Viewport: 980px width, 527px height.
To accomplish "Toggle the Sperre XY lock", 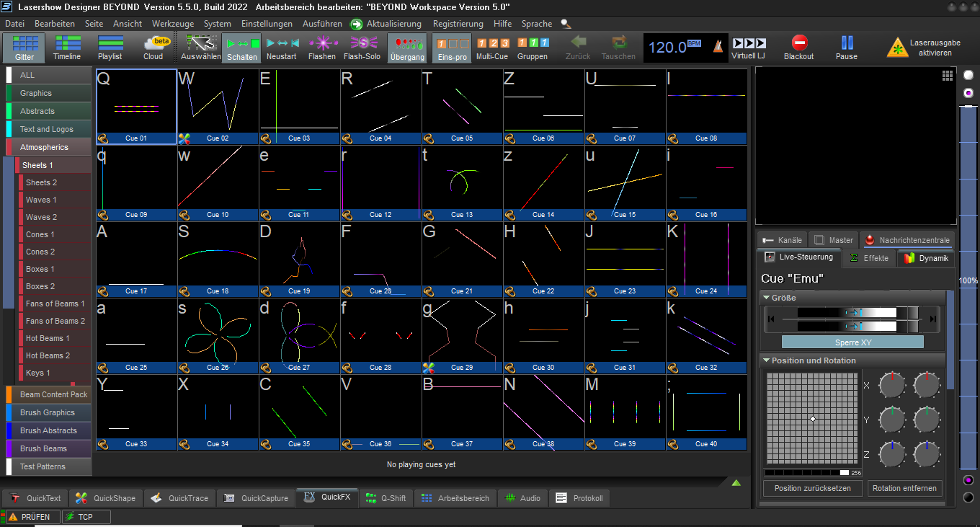I will [x=852, y=342].
